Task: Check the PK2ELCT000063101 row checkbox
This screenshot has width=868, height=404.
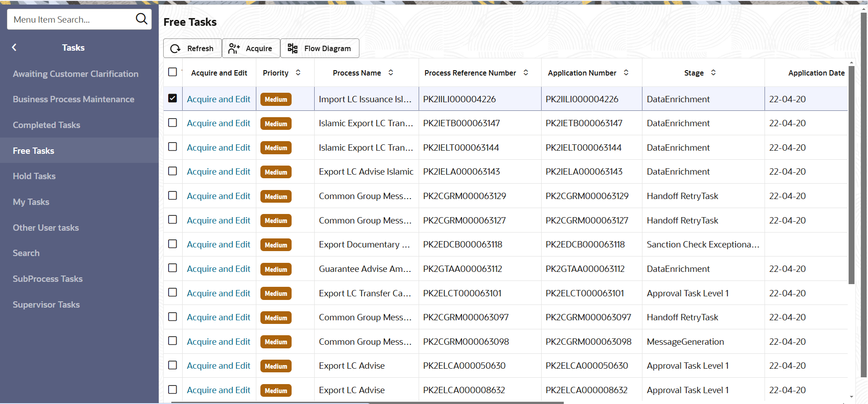Action: click(x=173, y=292)
